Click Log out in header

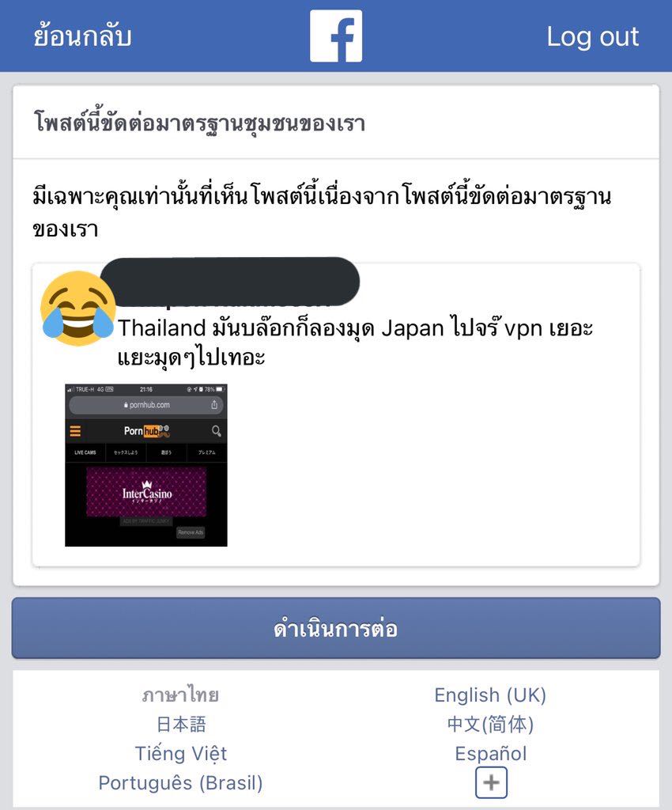tap(592, 36)
